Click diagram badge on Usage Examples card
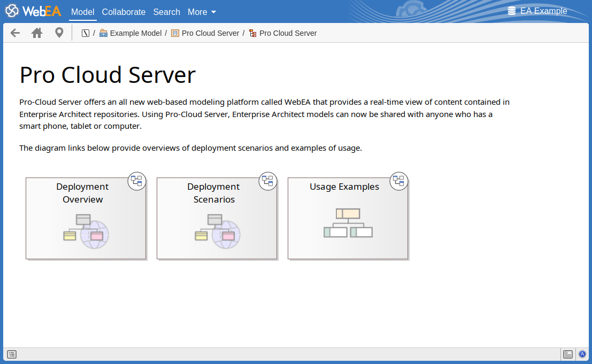592x364 pixels. pos(399,181)
